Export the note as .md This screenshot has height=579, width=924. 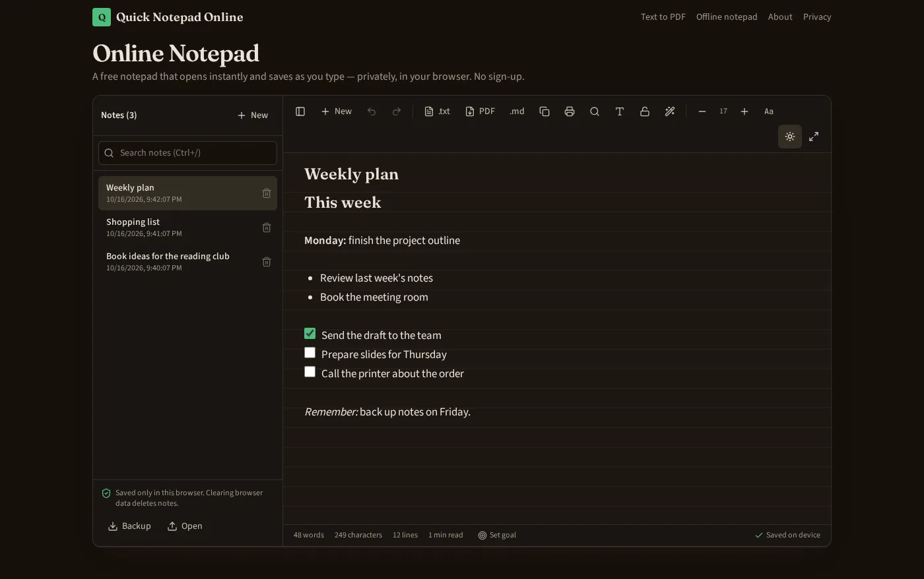[517, 111]
